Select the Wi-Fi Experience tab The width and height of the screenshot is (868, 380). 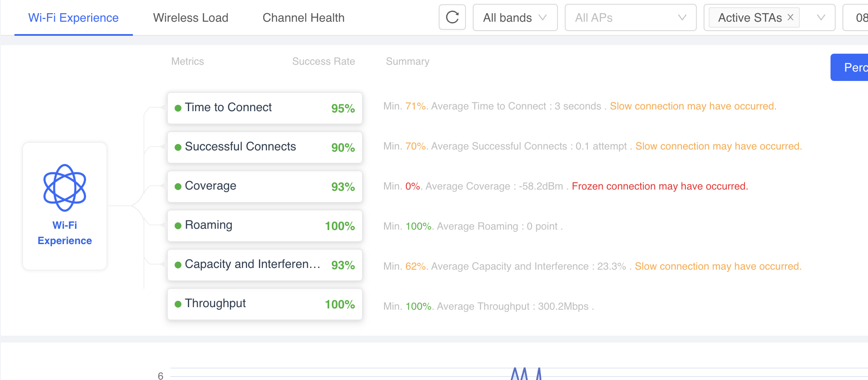[73, 18]
